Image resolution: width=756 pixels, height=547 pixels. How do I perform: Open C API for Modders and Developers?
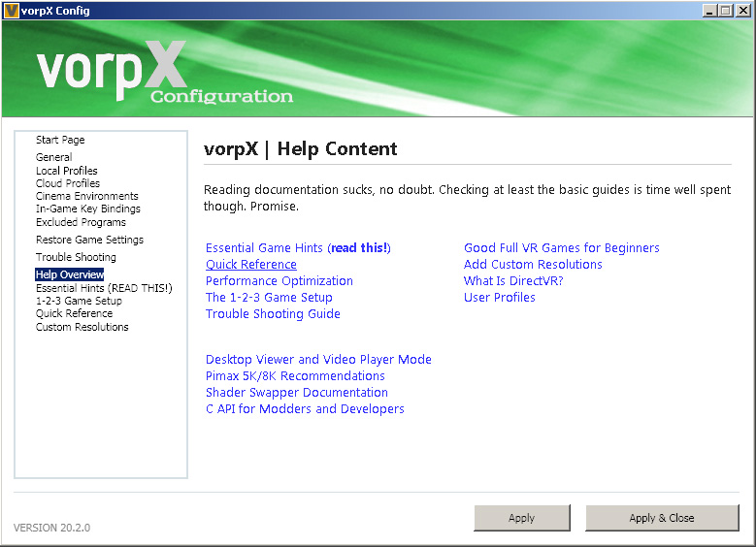point(305,408)
